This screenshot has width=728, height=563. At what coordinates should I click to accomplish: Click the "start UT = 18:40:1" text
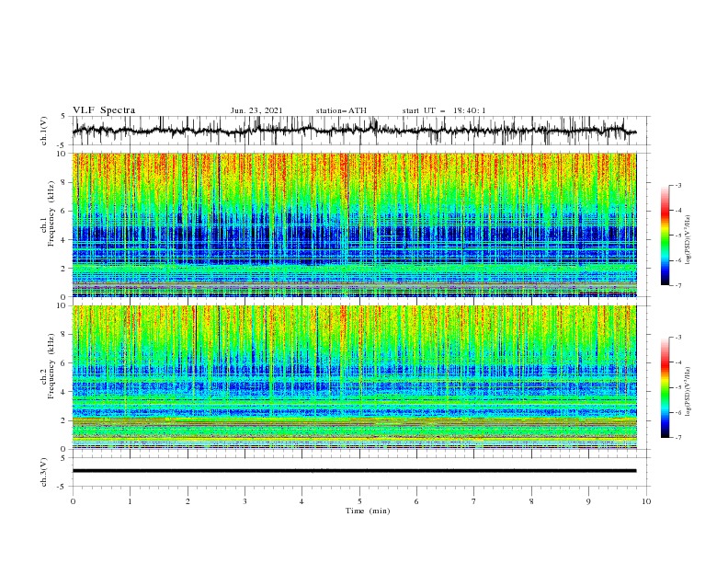tap(444, 110)
